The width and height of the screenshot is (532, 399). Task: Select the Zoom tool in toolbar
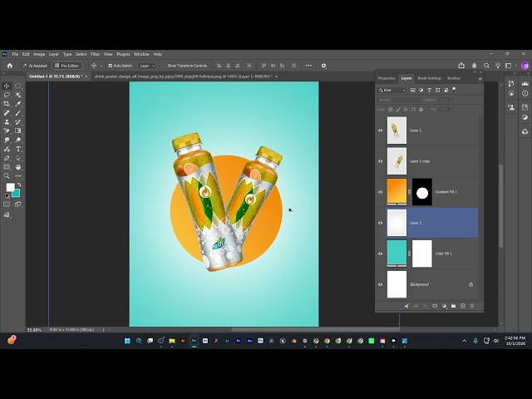7,175
